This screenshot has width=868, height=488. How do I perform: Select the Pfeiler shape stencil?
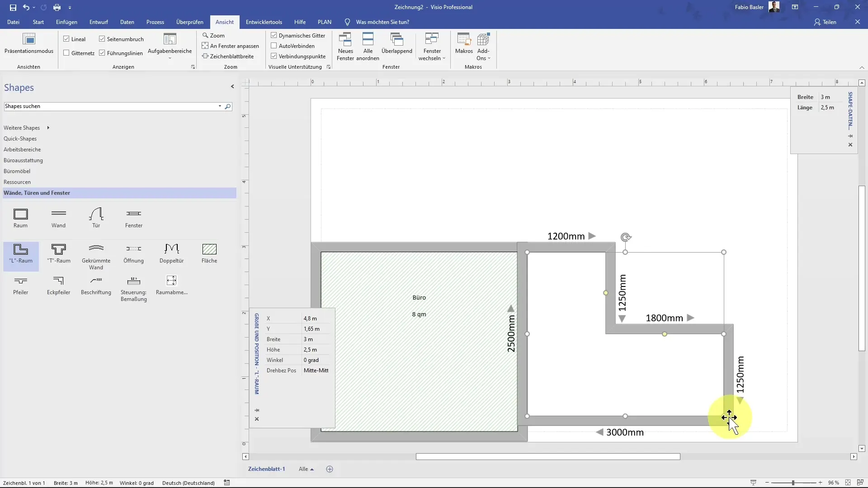coord(20,286)
